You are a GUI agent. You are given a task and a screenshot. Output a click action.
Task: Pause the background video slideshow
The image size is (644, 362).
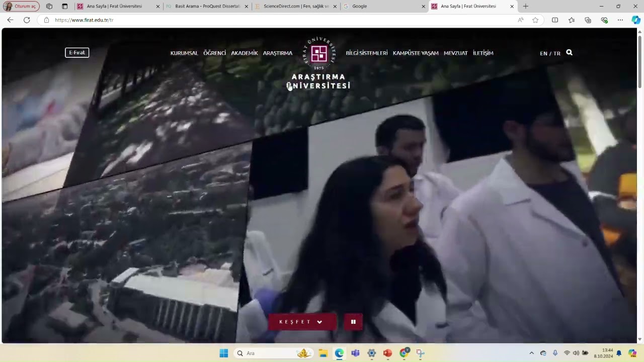353,322
